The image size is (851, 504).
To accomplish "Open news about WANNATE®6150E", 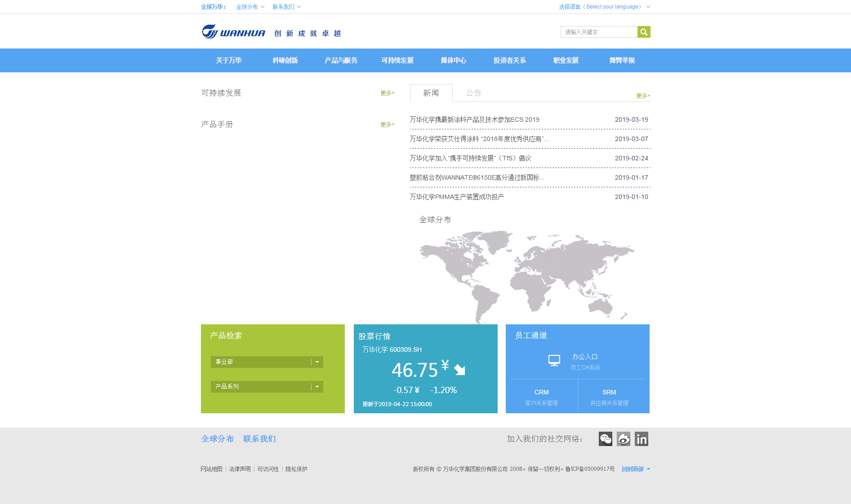I will [477, 177].
